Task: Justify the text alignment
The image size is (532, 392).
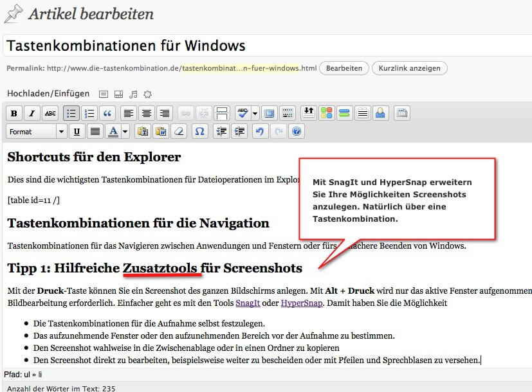Action: 95,132
